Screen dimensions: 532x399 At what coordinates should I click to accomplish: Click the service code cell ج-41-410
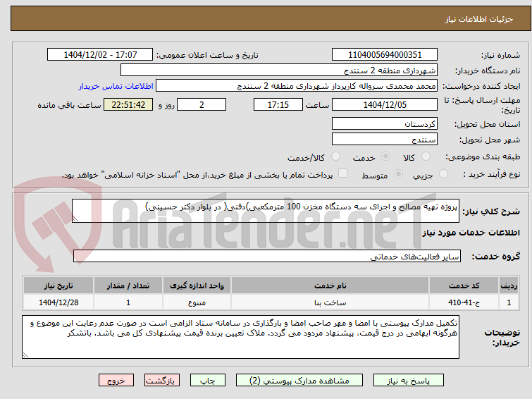464,302
